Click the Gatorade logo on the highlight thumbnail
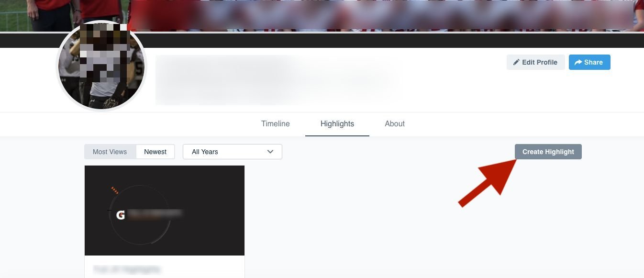Viewport: 644px width, 278px height. coord(121,215)
